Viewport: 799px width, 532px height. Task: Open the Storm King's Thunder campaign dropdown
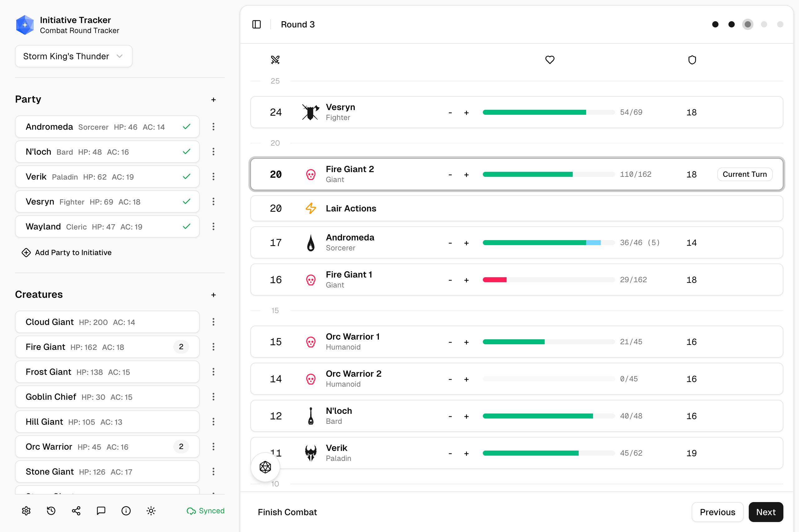pyautogui.click(x=73, y=56)
